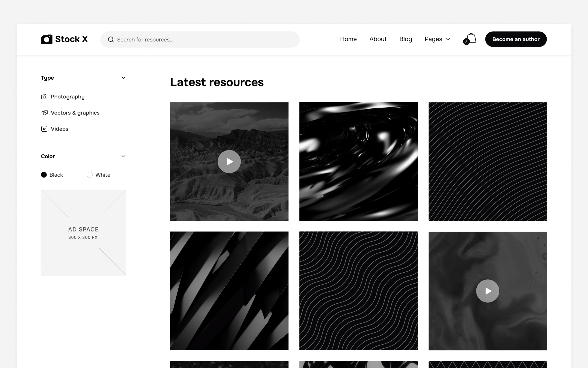Click the Color section heading
The image size is (588, 368).
coord(48,156)
